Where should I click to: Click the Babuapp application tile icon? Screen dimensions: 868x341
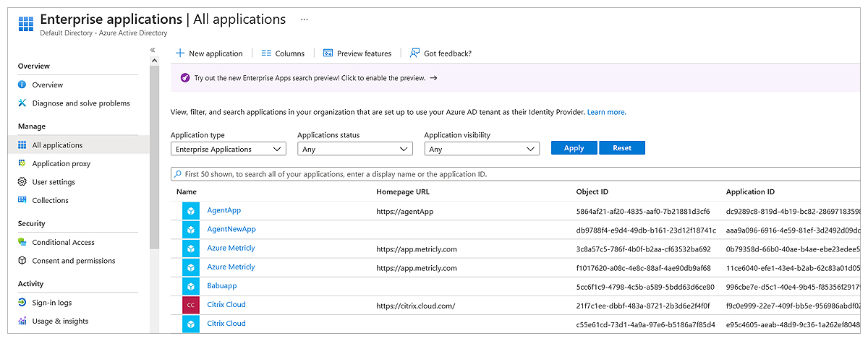pyautogui.click(x=191, y=286)
